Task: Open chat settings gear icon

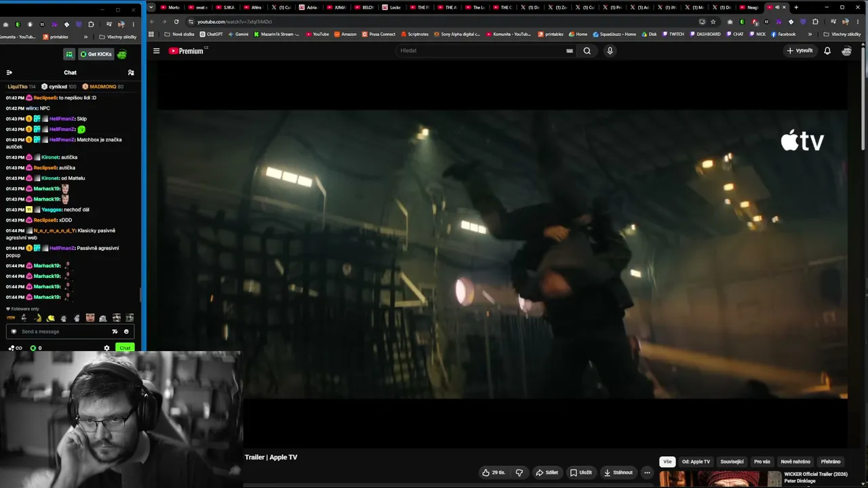Action: click(106, 348)
